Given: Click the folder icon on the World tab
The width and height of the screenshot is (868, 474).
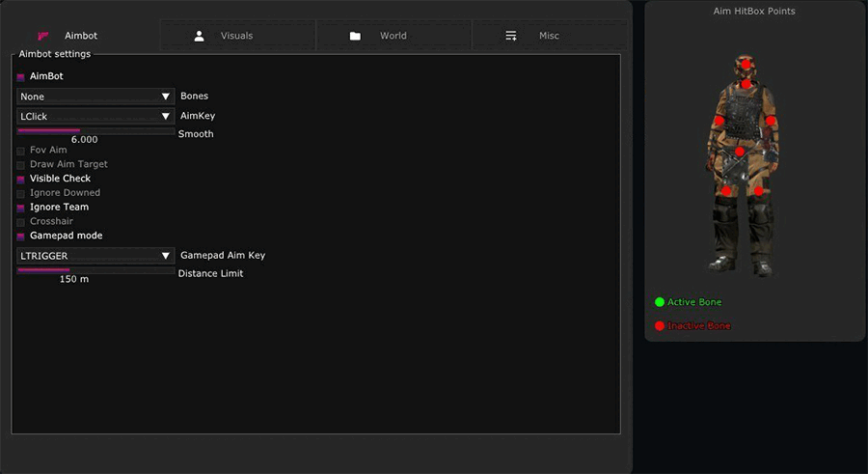Looking at the screenshot, I should pos(355,36).
